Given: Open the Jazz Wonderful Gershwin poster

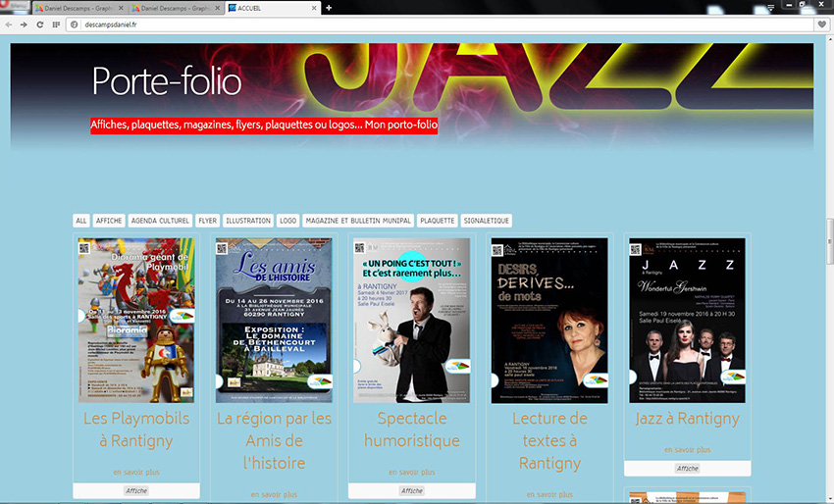Looking at the screenshot, I should click(x=687, y=320).
